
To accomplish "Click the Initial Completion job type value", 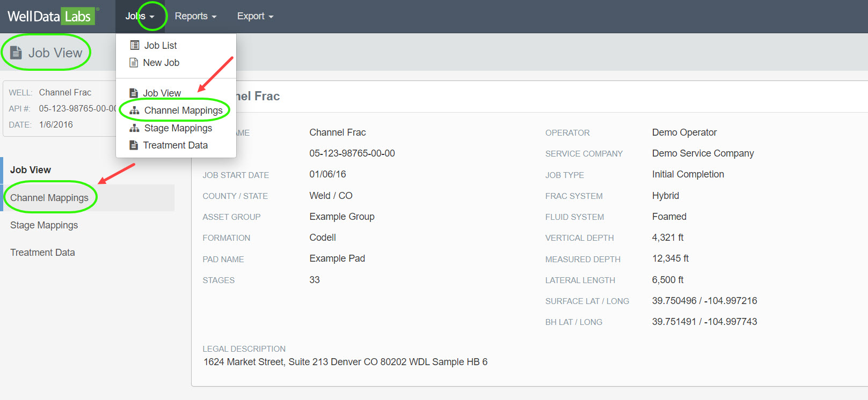I will (x=688, y=174).
